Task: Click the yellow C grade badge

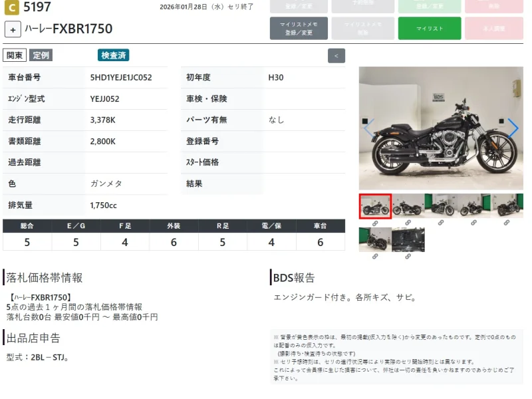Action: point(12,7)
